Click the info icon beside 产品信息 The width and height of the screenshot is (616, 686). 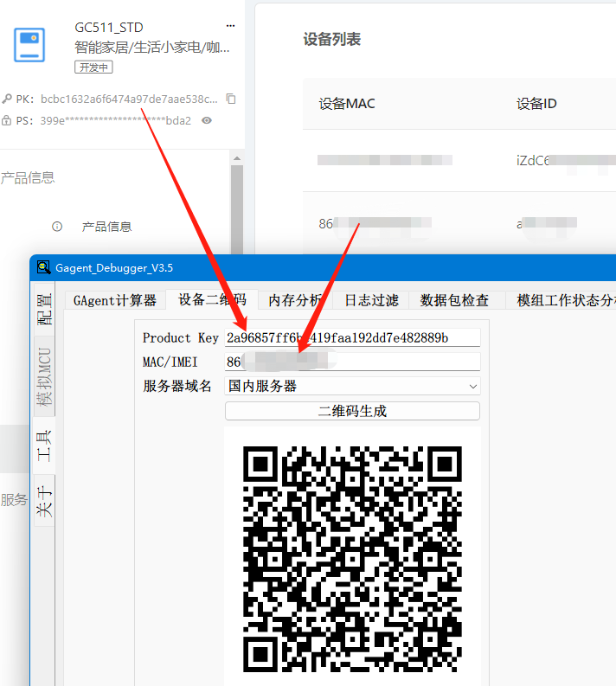[57, 226]
